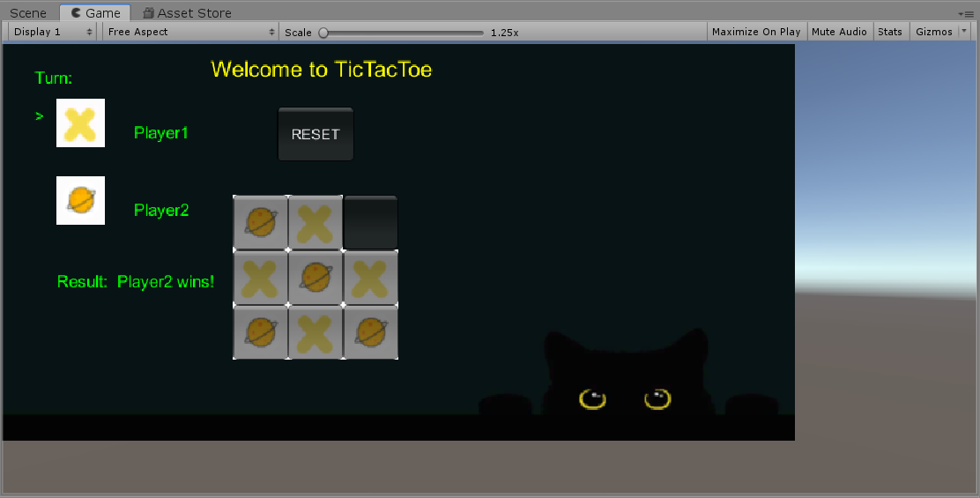Expand the Gizmos dropdown arrow
Viewport: 980px width, 498px height.
964,31
